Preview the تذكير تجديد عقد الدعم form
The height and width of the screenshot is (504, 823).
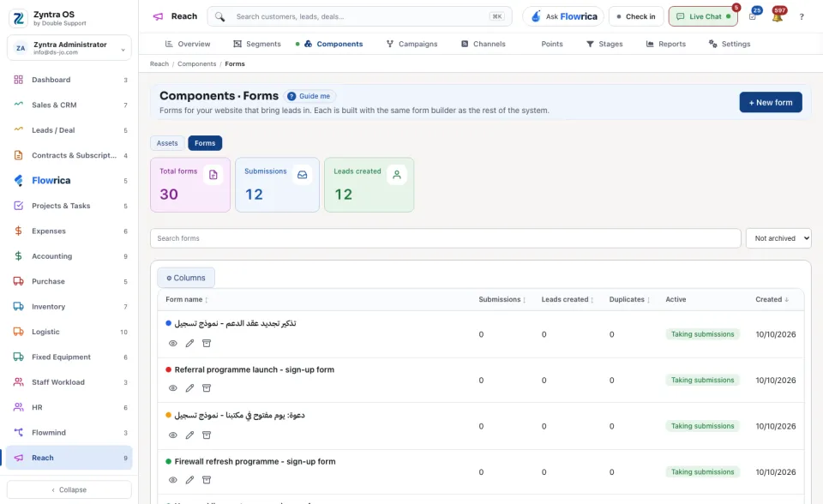pos(172,344)
